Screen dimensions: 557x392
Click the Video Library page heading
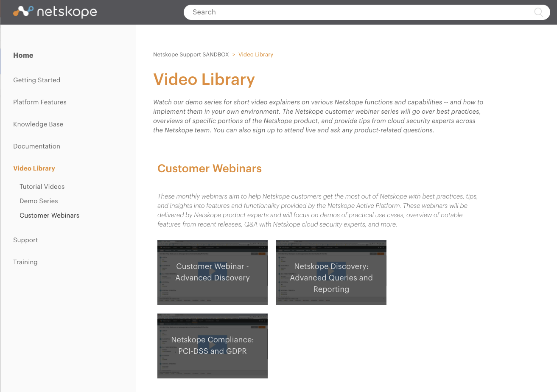pos(204,79)
